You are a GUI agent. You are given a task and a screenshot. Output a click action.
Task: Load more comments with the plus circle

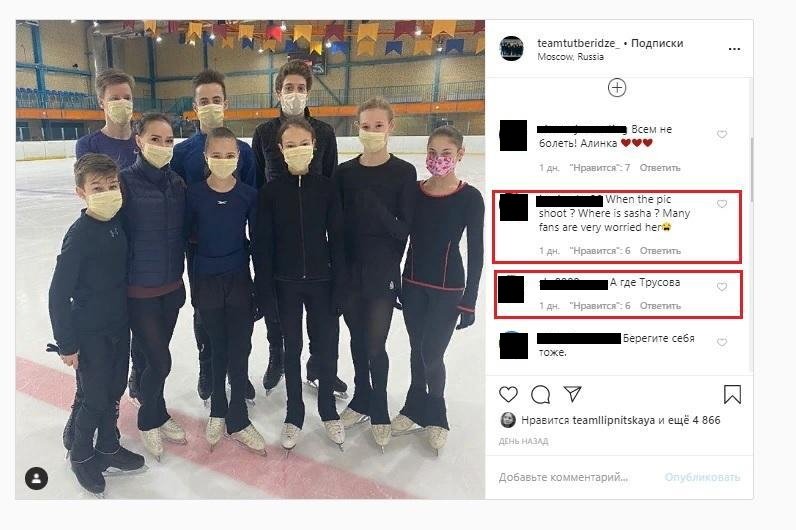coord(617,88)
